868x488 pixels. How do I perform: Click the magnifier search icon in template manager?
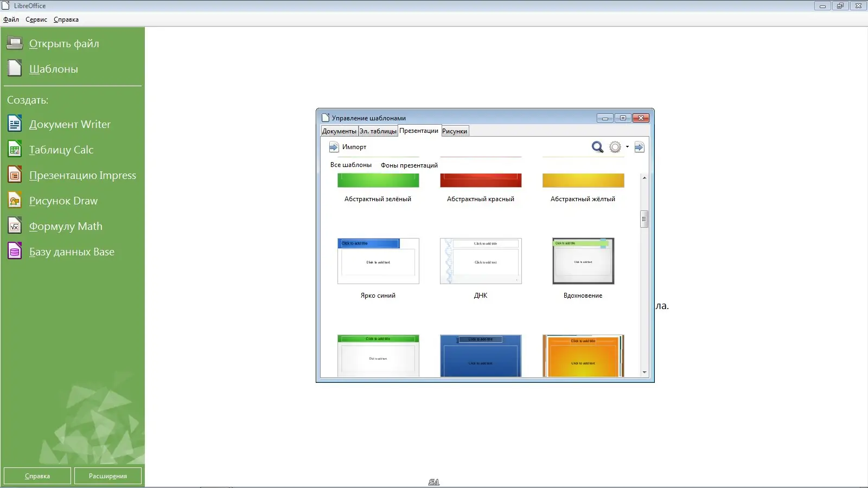[597, 147]
